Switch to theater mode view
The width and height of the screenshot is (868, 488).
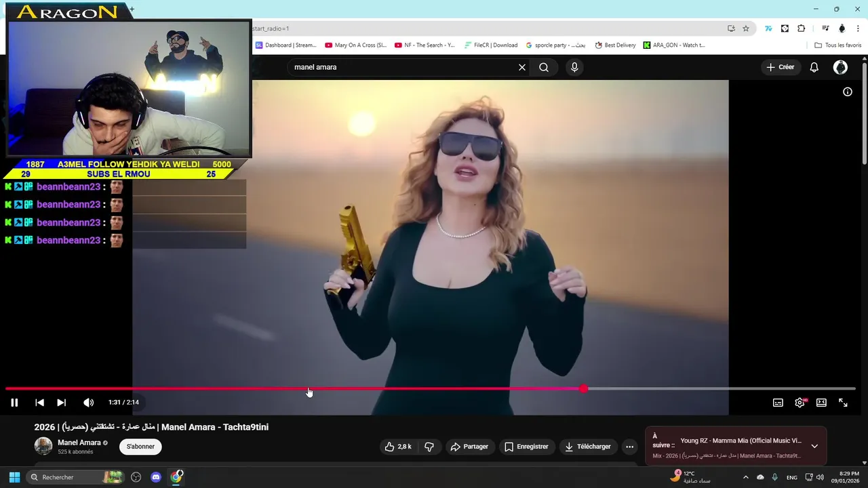tap(821, 403)
